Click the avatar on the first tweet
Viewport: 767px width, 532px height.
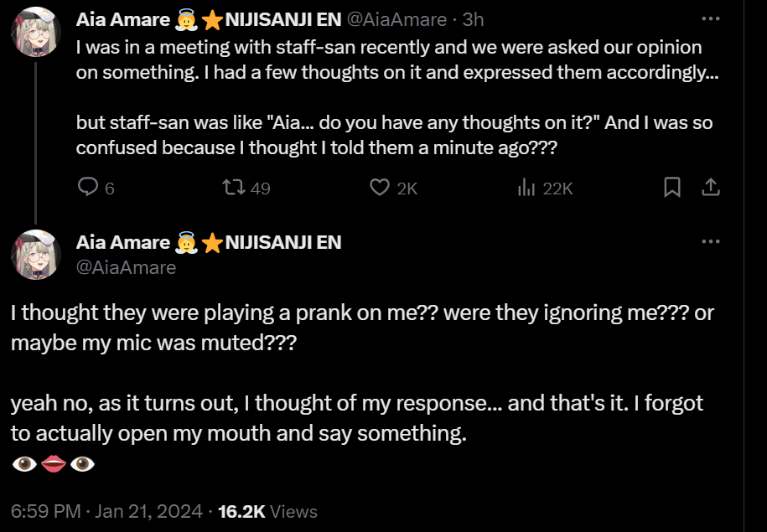(x=35, y=33)
